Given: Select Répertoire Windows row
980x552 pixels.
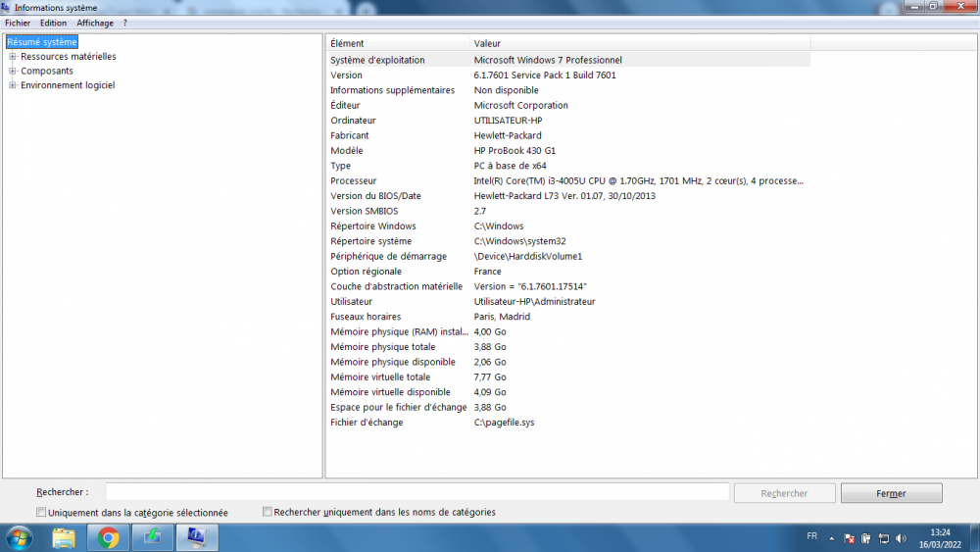Looking at the screenshot, I should 568,226.
